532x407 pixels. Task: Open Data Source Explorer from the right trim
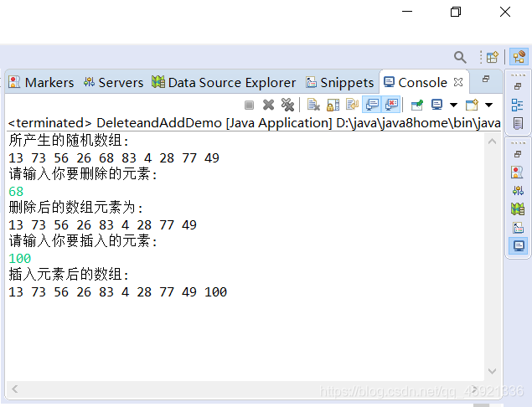(518, 209)
